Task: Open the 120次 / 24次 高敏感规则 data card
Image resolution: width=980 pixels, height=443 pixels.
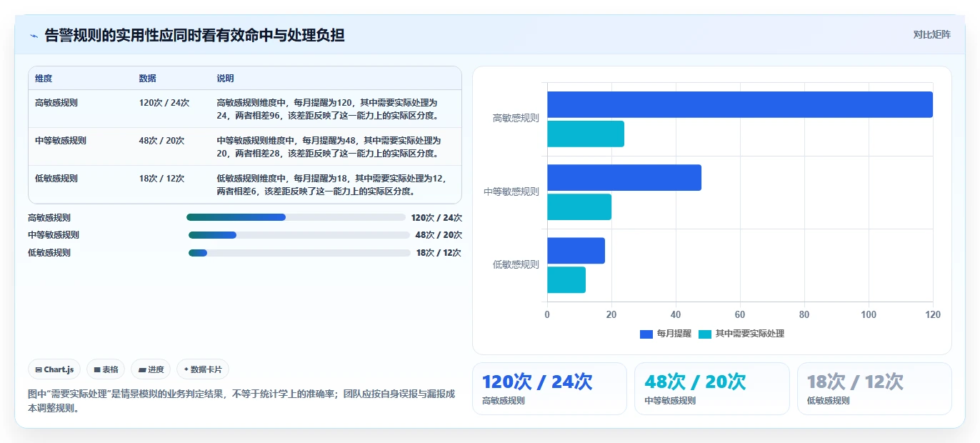Action: [x=549, y=389]
